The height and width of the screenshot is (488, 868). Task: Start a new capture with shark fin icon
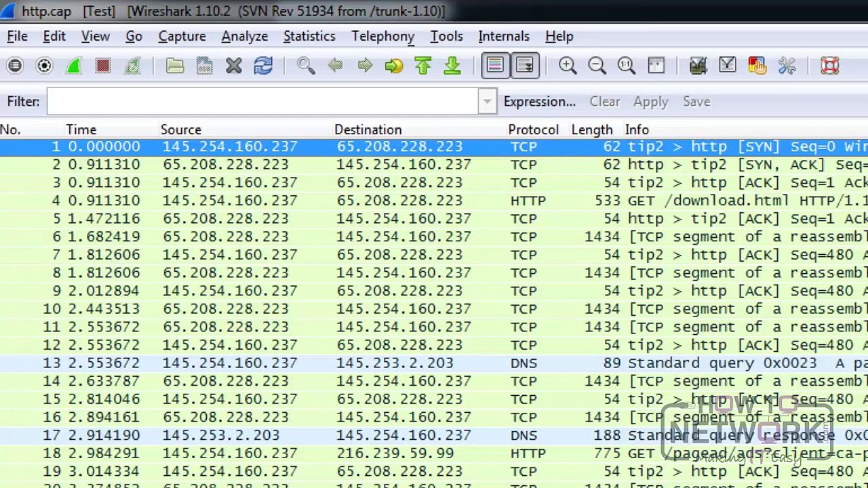(73, 66)
